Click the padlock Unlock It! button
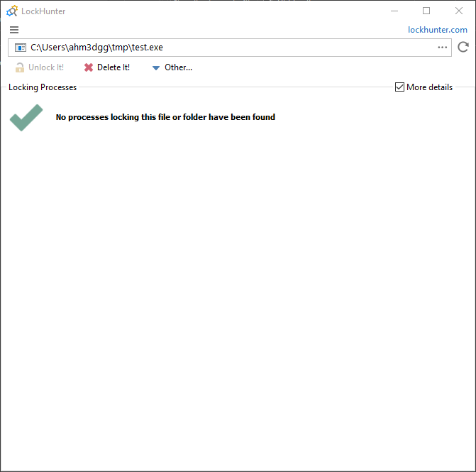 pyautogui.click(x=40, y=67)
